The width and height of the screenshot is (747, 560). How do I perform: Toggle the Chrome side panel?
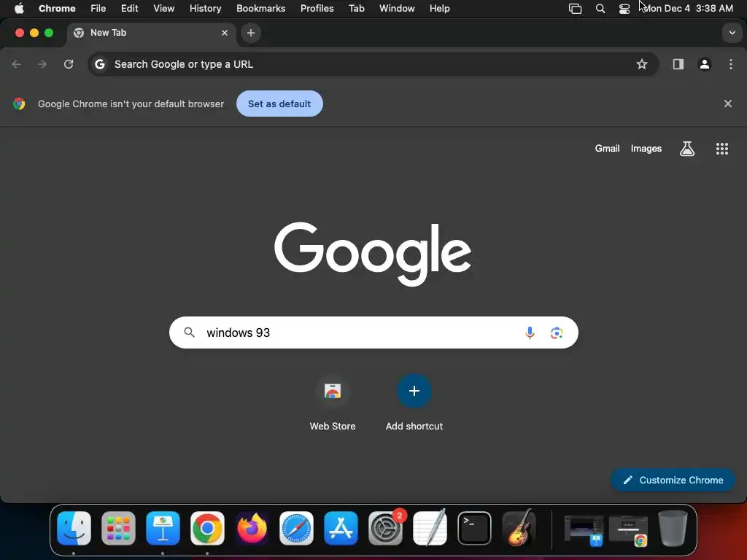tap(678, 64)
